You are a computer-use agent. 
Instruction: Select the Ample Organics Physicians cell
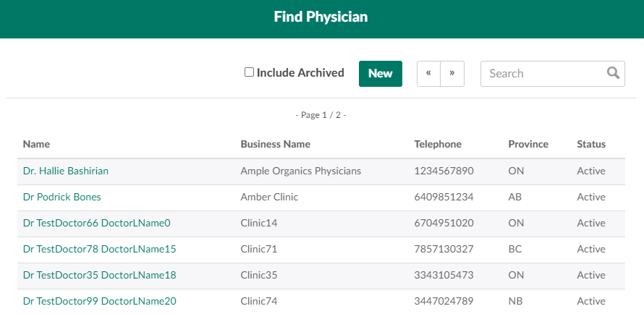(300, 171)
